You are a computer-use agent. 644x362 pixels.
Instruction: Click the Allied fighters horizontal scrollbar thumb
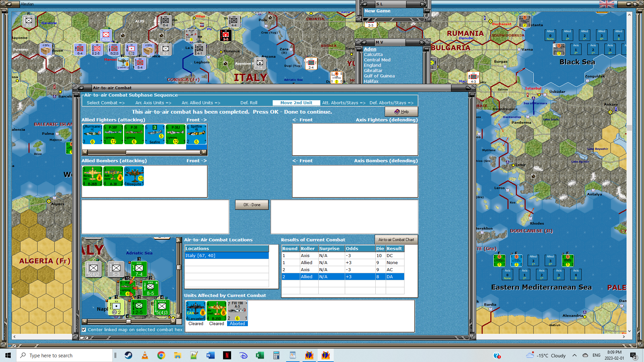(163, 152)
